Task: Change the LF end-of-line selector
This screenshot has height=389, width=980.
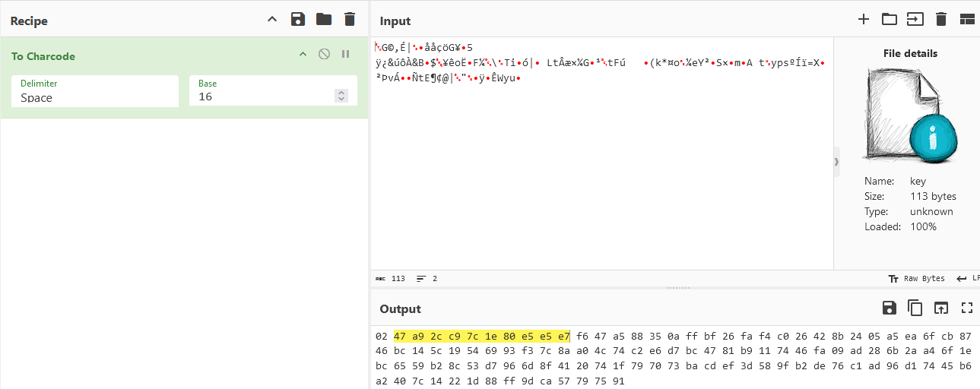Action: 968,279
